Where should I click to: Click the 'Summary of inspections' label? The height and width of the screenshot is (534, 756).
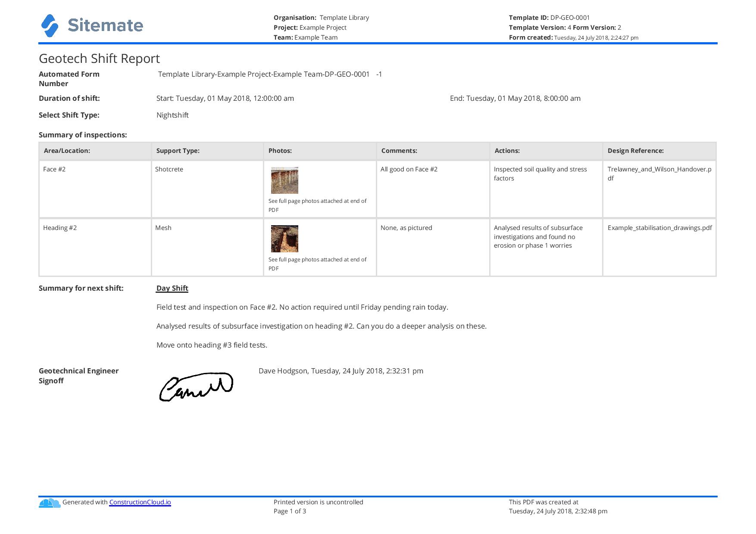[x=83, y=135]
